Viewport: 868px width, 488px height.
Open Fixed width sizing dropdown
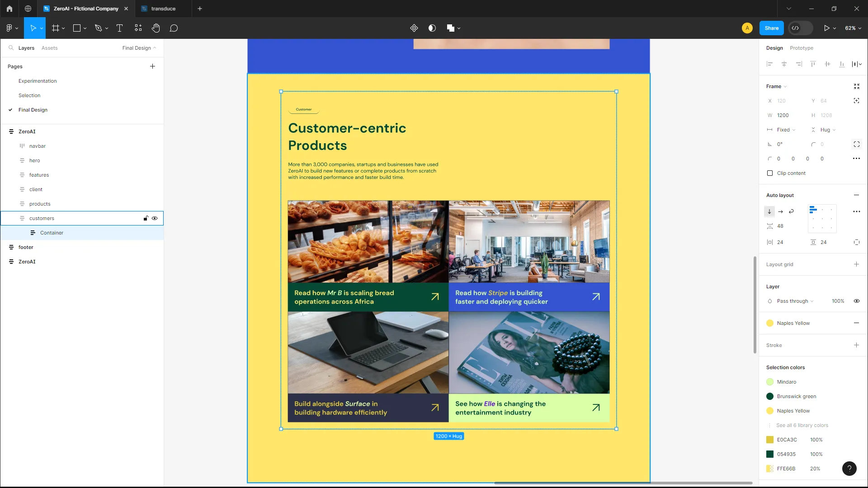(x=786, y=130)
